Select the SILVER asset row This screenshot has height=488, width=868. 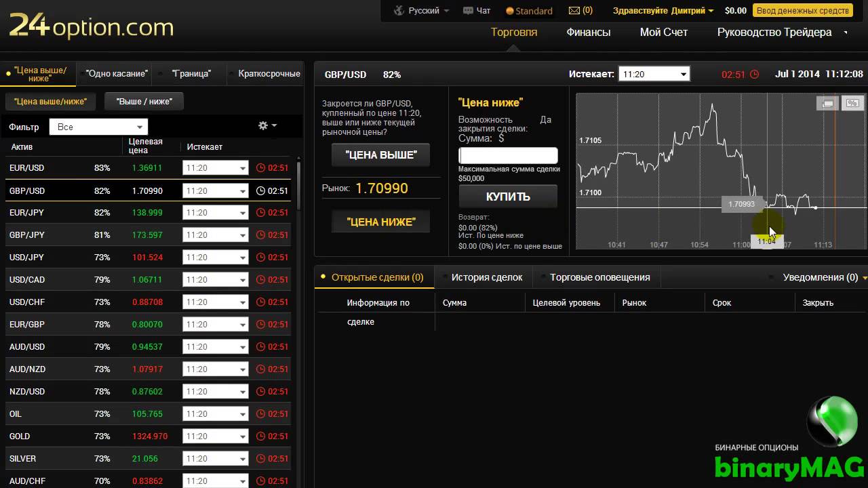[148, 459]
